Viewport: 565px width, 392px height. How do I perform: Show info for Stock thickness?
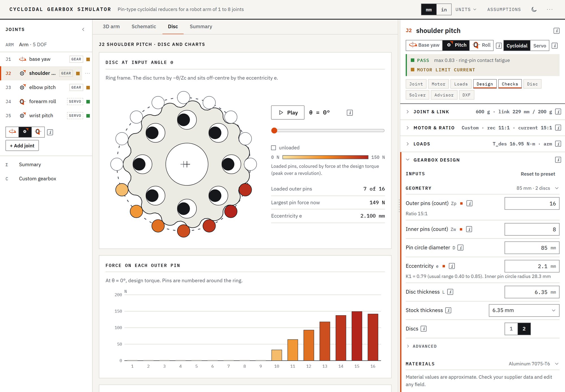pos(448,310)
